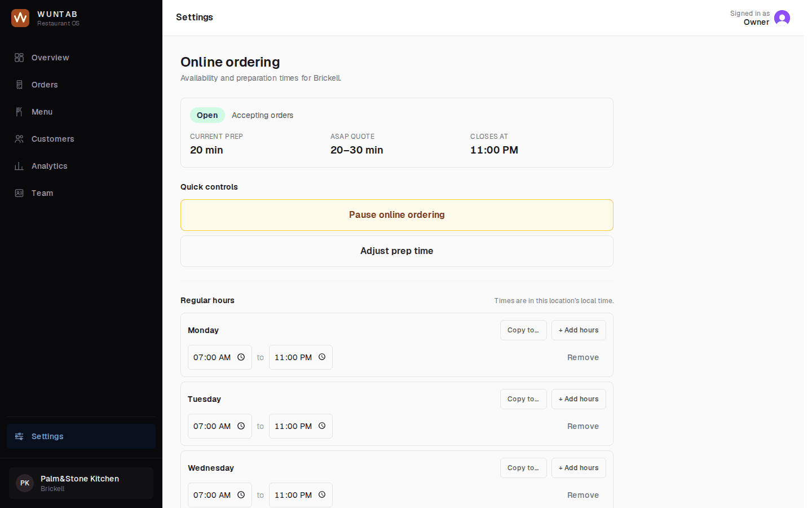Open the Owner profile avatar
This screenshot has width=812, height=508.
point(782,18)
